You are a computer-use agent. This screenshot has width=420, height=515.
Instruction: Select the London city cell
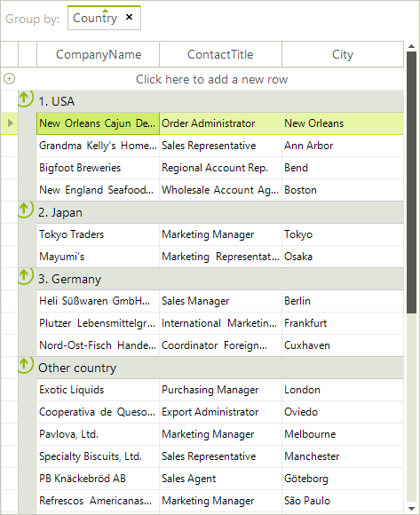tap(343, 390)
